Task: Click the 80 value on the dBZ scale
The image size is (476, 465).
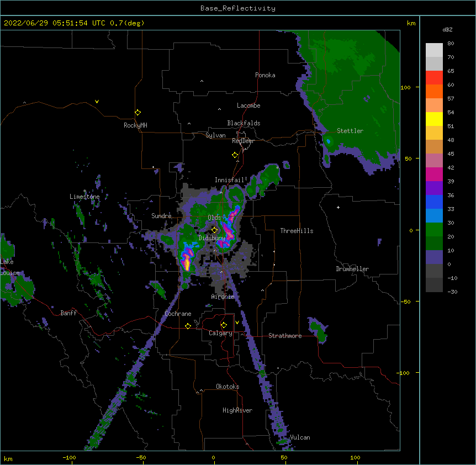Action: pos(451,44)
